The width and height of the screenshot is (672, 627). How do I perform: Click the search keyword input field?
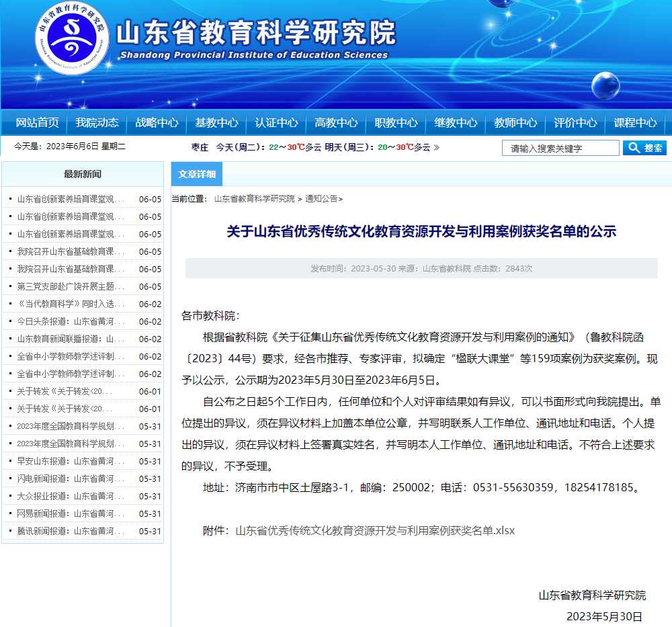pyautogui.click(x=560, y=149)
